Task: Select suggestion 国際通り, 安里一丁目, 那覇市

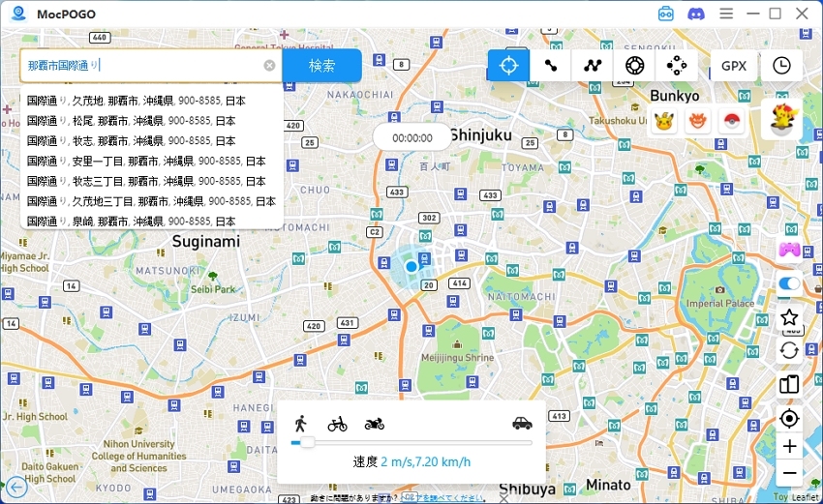Action: pos(152,161)
